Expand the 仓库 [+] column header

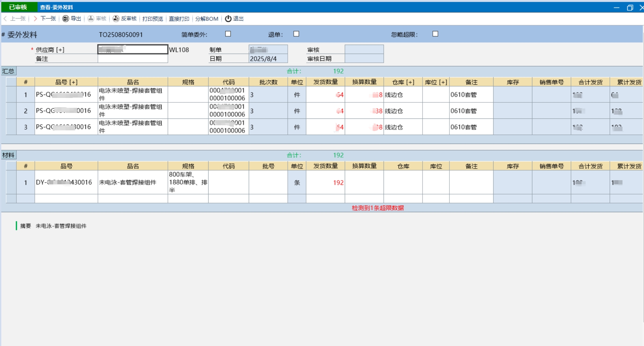403,82
